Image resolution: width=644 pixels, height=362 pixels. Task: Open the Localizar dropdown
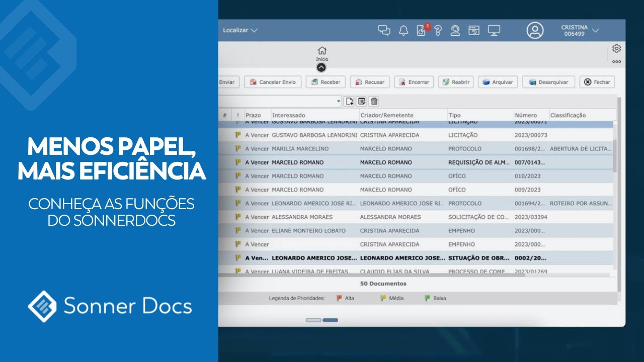[240, 30]
